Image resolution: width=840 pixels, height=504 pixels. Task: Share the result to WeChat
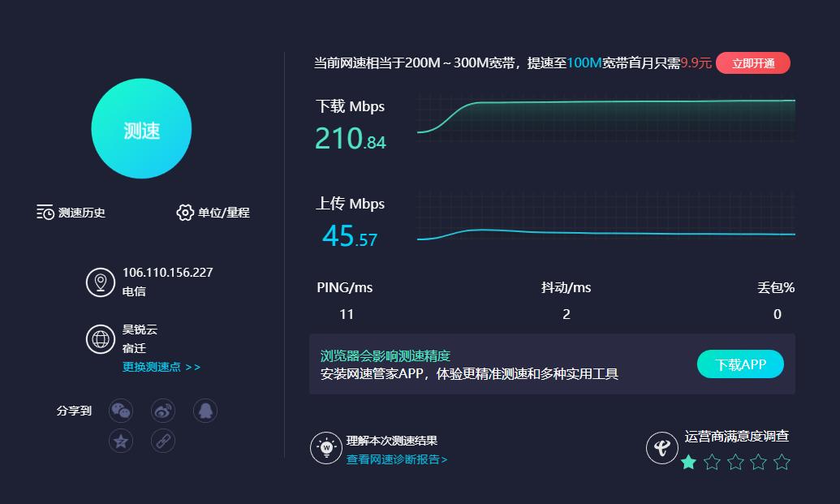(x=120, y=411)
